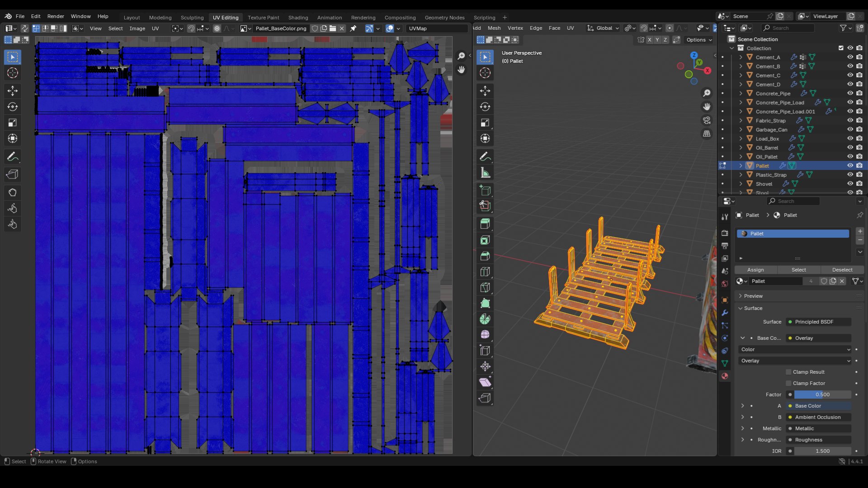Viewport: 868px width, 488px height.
Task: Hide the Pallet object in viewport
Action: [850, 166]
